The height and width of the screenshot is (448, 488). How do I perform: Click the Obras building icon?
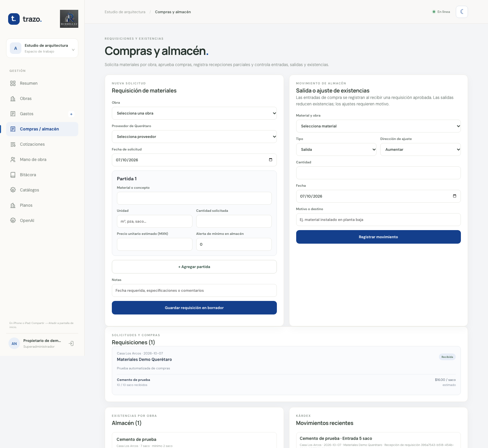click(13, 99)
